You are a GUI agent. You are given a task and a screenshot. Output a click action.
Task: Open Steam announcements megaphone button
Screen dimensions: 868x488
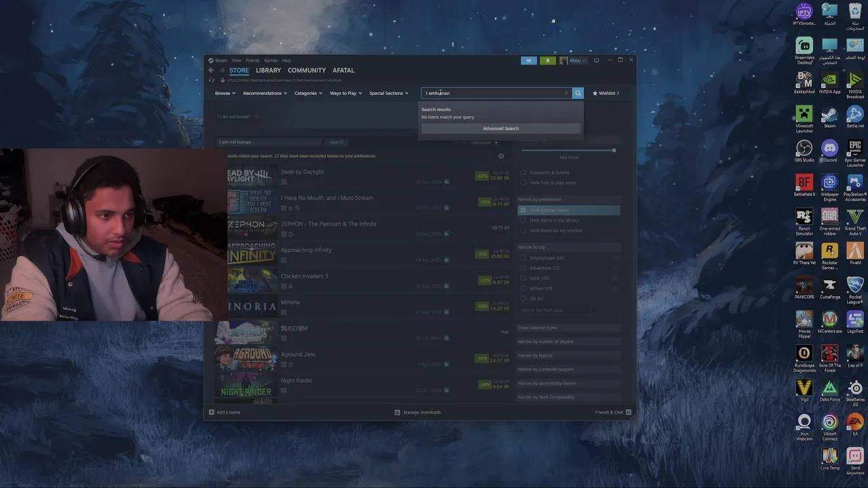(529, 60)
